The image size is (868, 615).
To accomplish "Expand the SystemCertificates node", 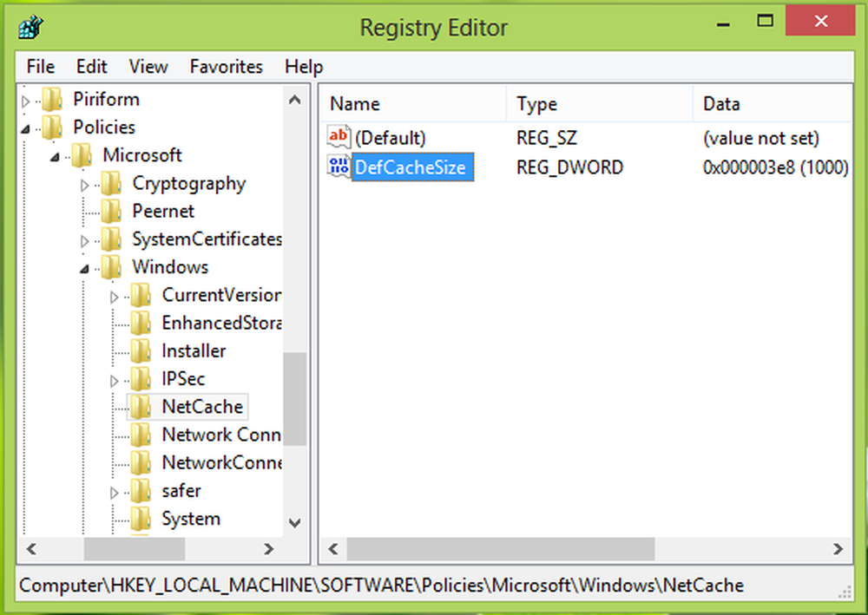I will click(84, 240).
